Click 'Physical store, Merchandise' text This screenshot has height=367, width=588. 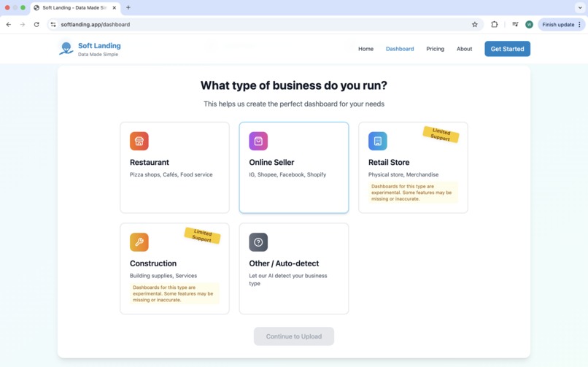click(x=403, y=174)
